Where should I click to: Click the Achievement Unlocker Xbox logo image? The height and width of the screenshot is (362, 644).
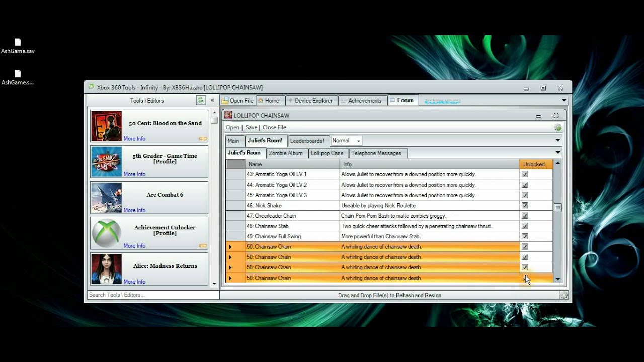[106, 233]
